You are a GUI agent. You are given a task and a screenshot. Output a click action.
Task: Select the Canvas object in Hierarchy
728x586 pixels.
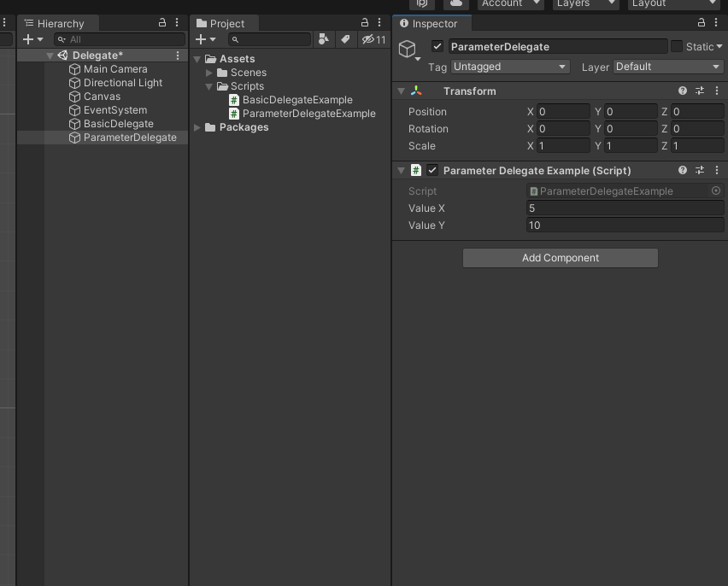102,97
